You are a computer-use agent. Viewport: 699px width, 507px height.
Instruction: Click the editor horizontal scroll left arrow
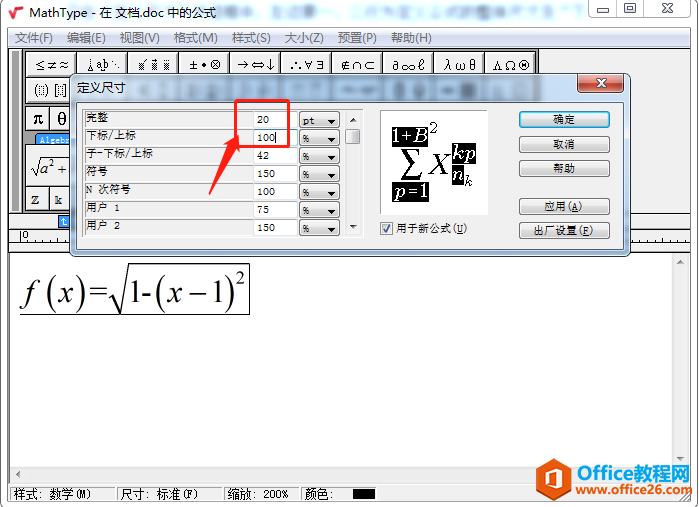click(18, 474)
